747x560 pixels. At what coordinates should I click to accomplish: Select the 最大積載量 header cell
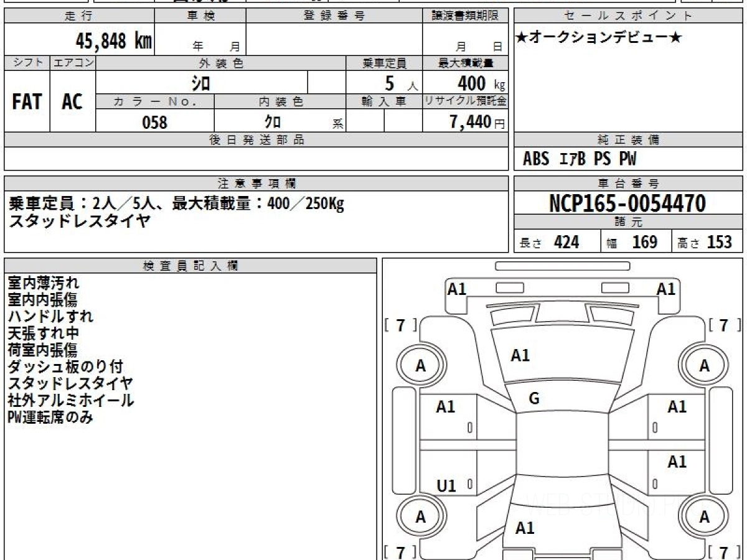(x=465, y=63)
